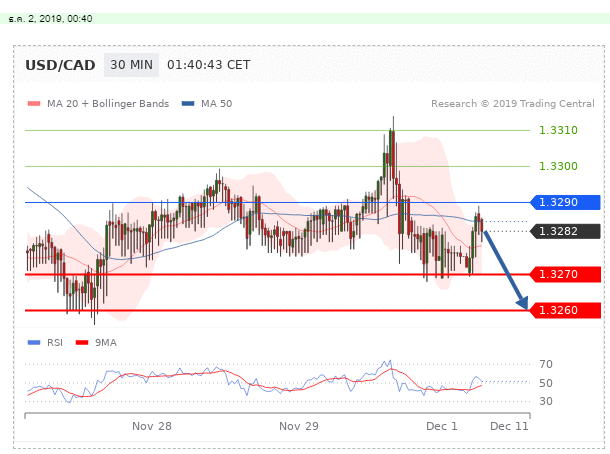Click the Research 2019 Trading Central credit
This screenshot has height=454, width=610.
coord(513,104)
